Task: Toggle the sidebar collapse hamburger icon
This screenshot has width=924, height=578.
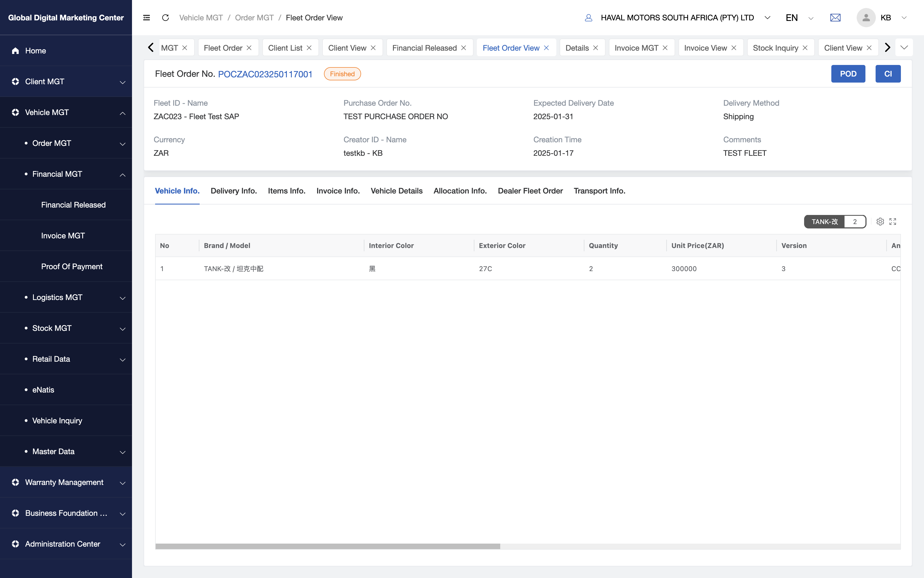Action: click(146, 18)
